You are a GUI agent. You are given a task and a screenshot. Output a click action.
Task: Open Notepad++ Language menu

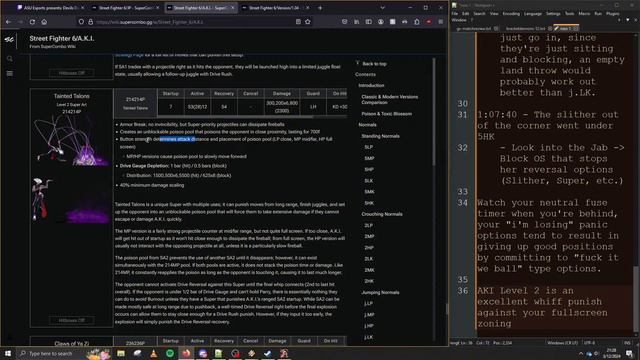[533, 14]
